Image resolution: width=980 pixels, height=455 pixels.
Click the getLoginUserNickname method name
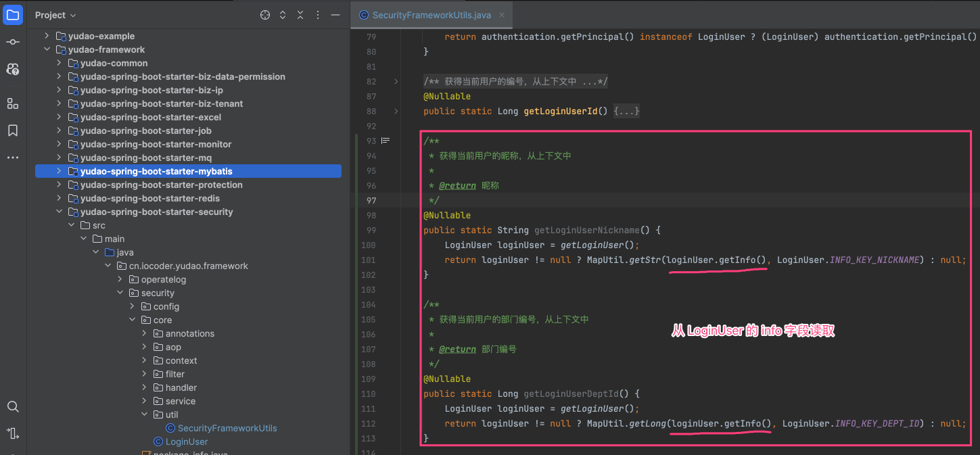click(x=586, y=230)
